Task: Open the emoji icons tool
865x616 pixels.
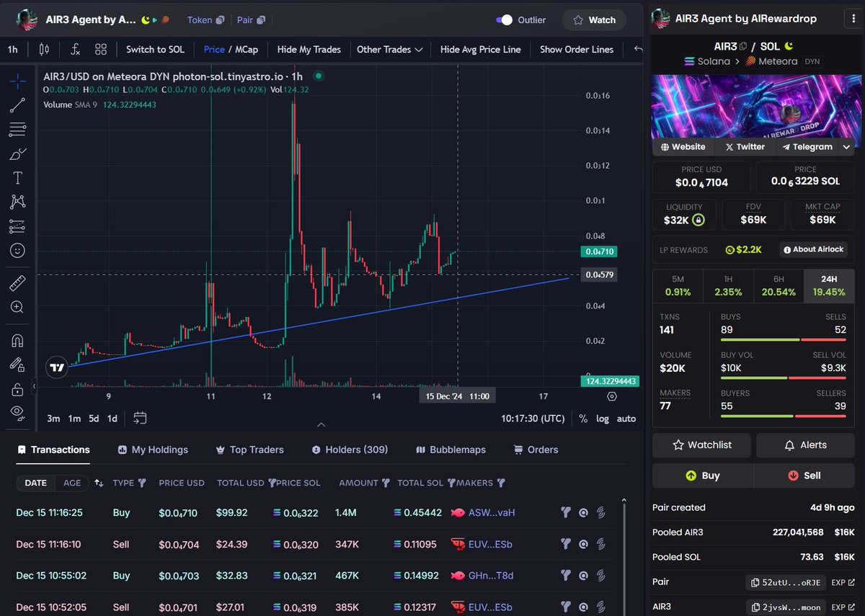Action: [17, 251]
